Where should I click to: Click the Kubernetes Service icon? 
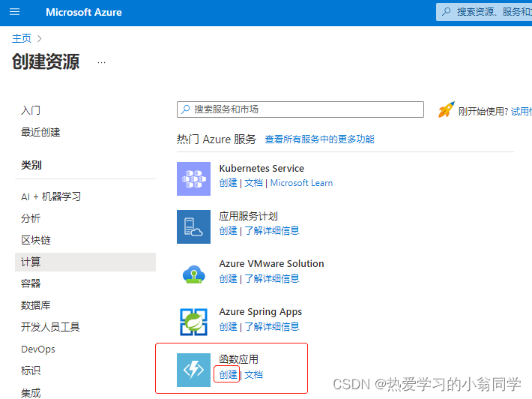tap(193, 178)
